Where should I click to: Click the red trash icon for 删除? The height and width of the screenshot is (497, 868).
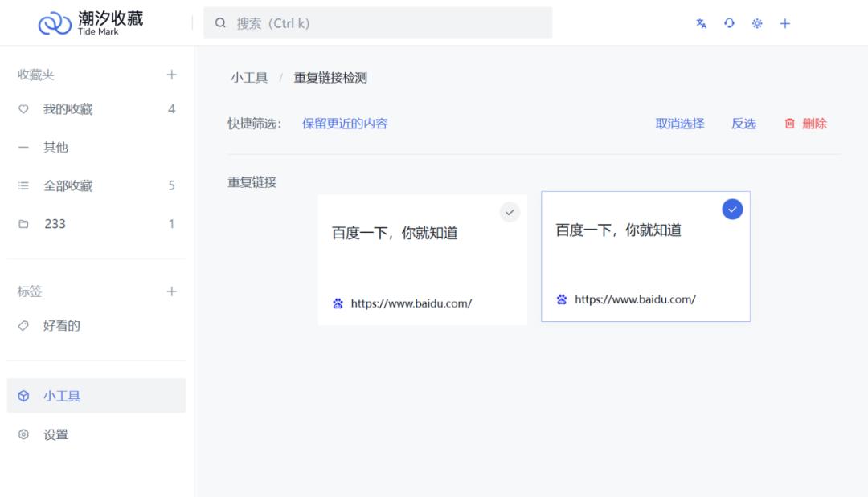coord(789,124)
